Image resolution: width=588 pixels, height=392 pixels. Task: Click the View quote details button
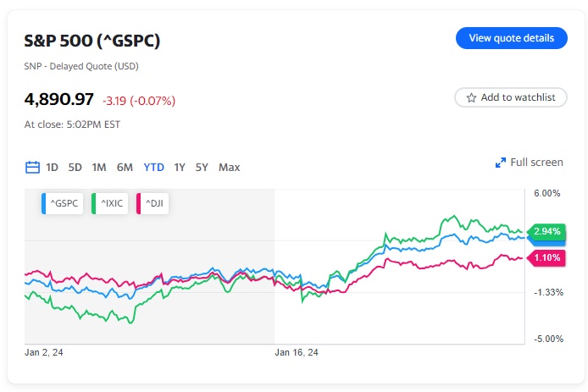(512, 38)
